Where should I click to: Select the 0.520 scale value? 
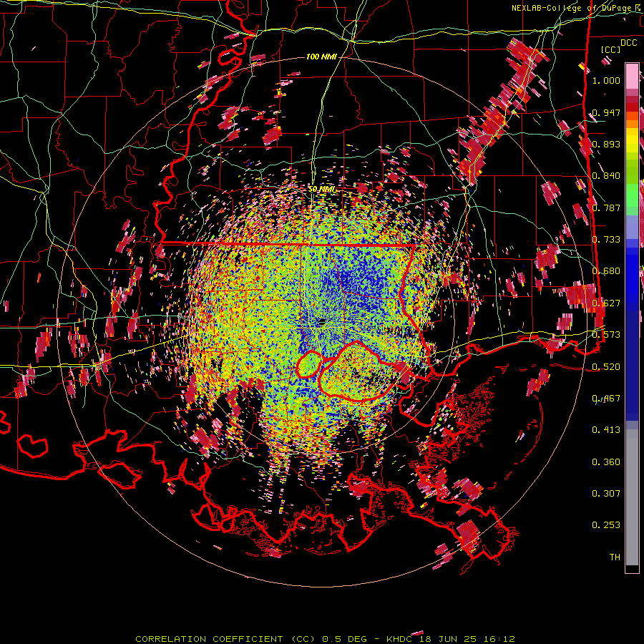point(606,367)
